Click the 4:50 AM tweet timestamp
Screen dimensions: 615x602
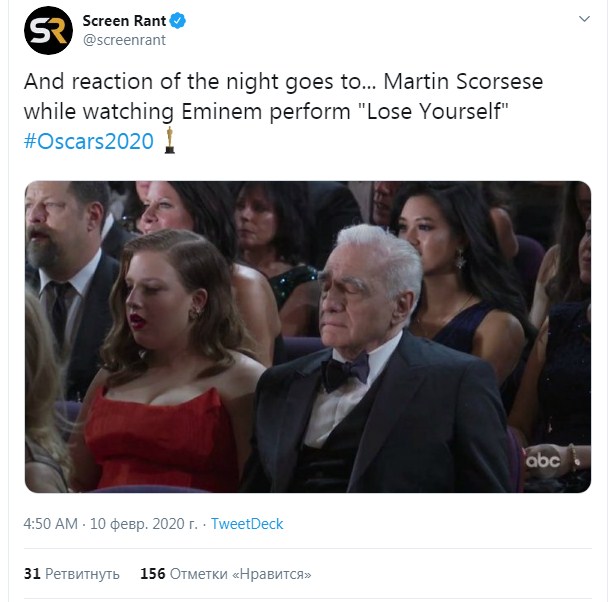point(50,524)
